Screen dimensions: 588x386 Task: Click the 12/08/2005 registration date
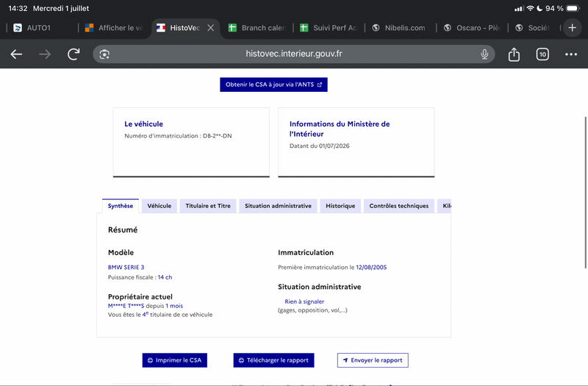371,267
